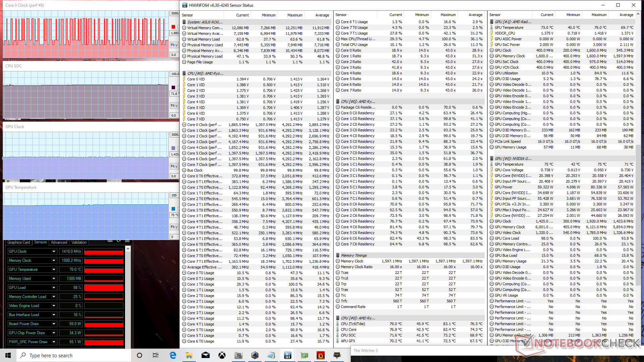Open the GPU-Z hamburger menu icon
Screen dimensions: 644x362
(x=127, y=241)
